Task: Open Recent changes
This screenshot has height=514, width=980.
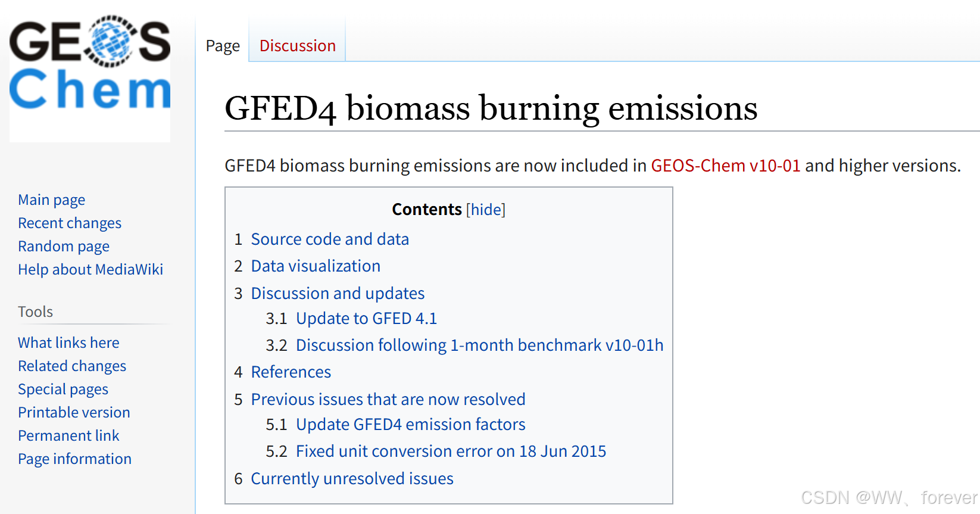Action: [x=70, y=223]
